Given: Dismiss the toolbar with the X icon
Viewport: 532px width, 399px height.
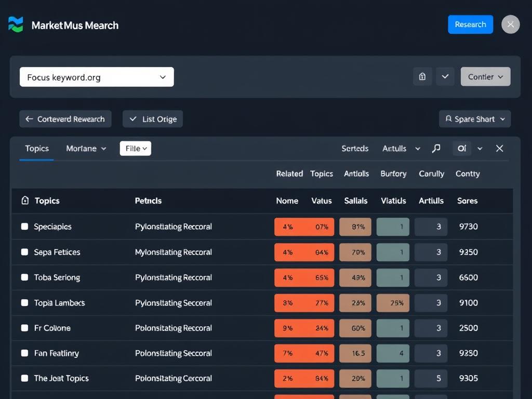Looking at the screenshot, I should 499,148.
